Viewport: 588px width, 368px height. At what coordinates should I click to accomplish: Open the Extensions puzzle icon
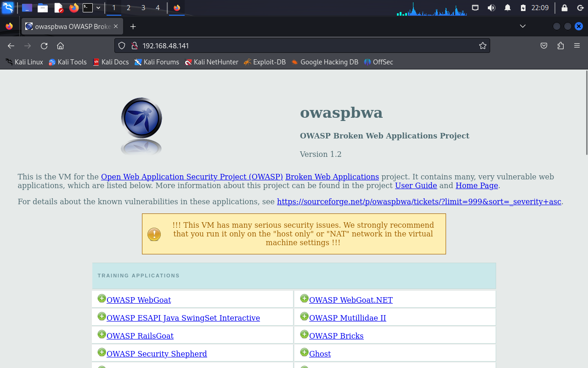560,46
